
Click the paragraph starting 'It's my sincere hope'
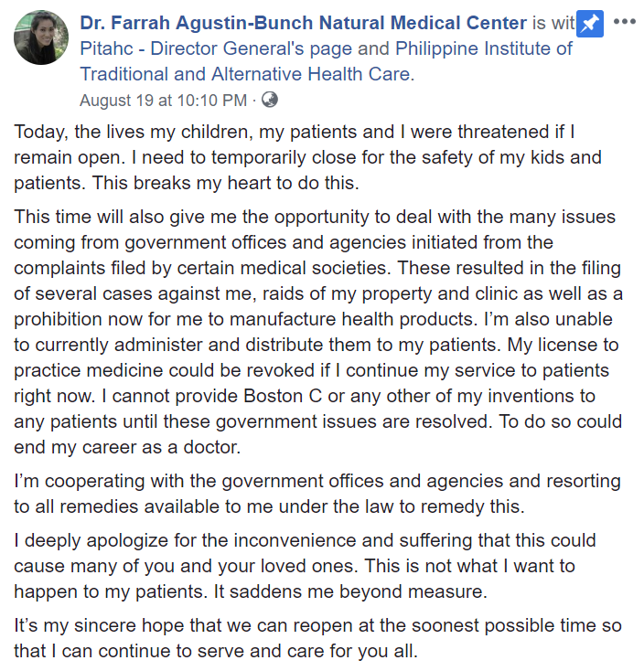tap(317, 638)
